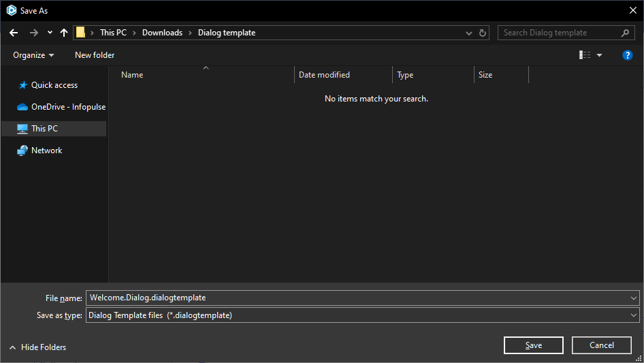Click the Quick access star icon
The image size is (644, 363).
pos(23,85)
